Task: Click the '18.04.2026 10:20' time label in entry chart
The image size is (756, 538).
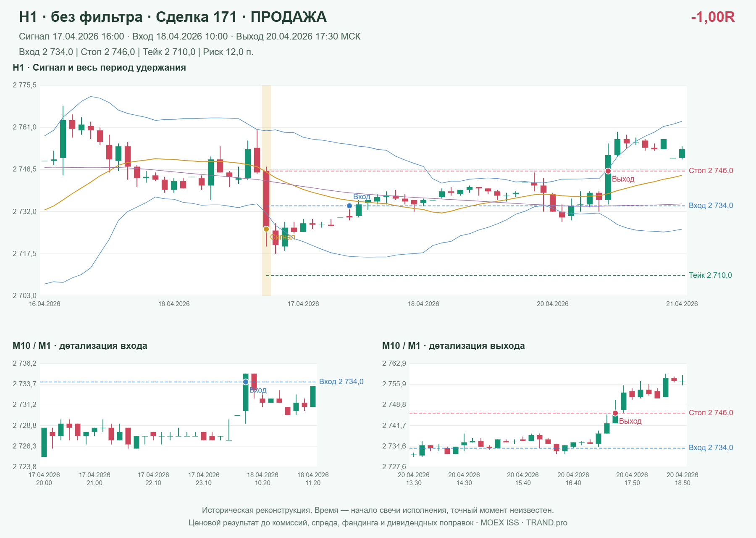Action: (x=262, y=479)
